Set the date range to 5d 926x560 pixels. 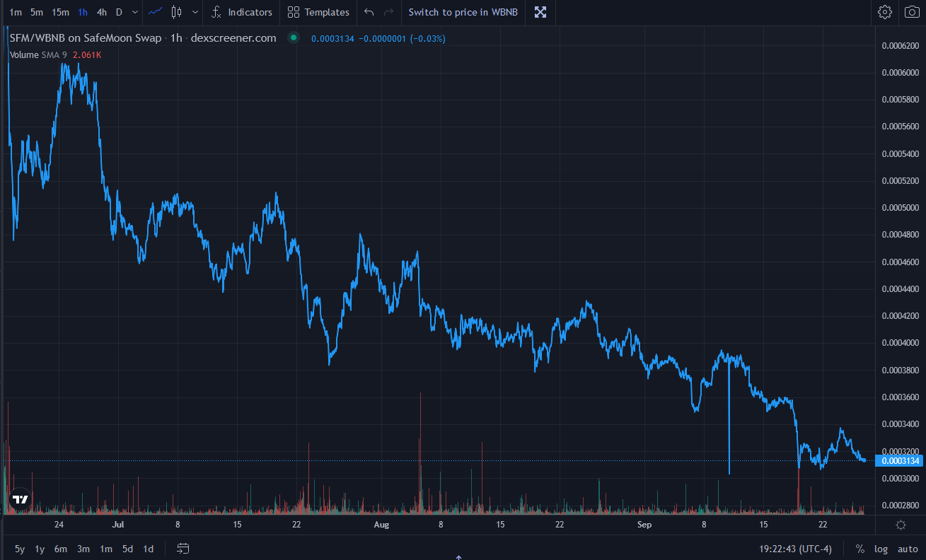click(127, 549)
